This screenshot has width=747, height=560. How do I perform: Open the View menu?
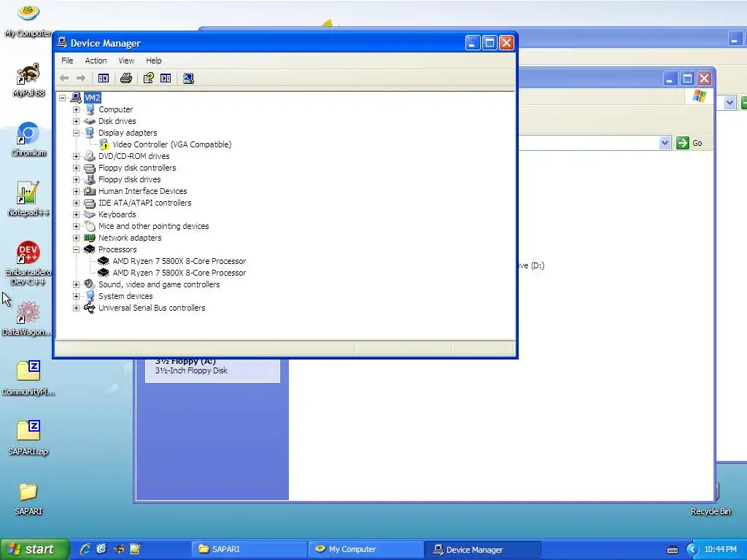pyautogui.click(x=126, y=61)
